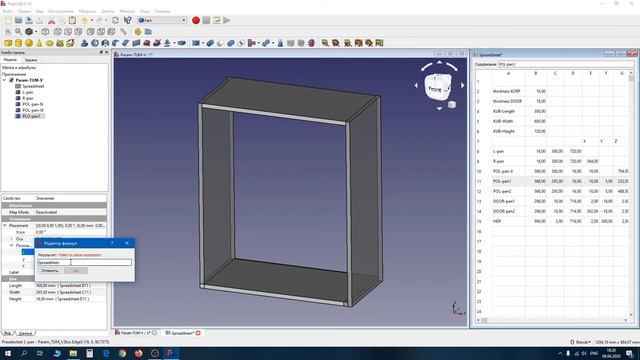Viewport: 640px width, 360px height.
Task: Open the Справка menu
Action: (x=162, y=11)
